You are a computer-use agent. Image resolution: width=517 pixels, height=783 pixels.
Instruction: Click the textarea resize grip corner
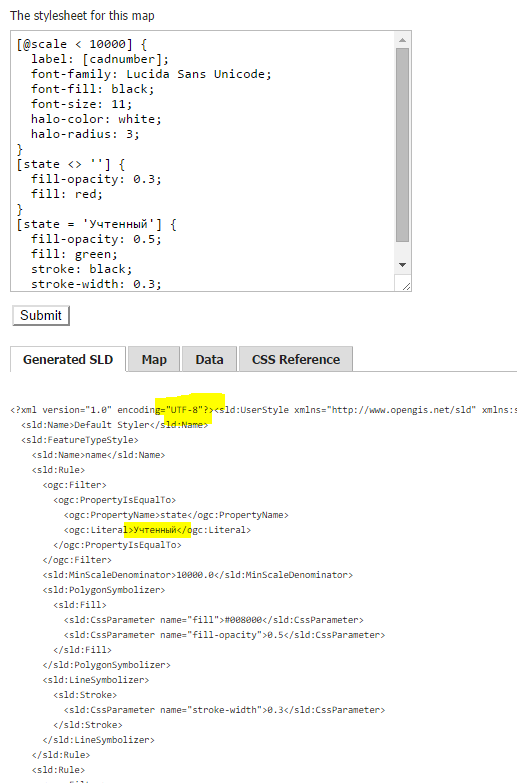click(x=406, y=285)
